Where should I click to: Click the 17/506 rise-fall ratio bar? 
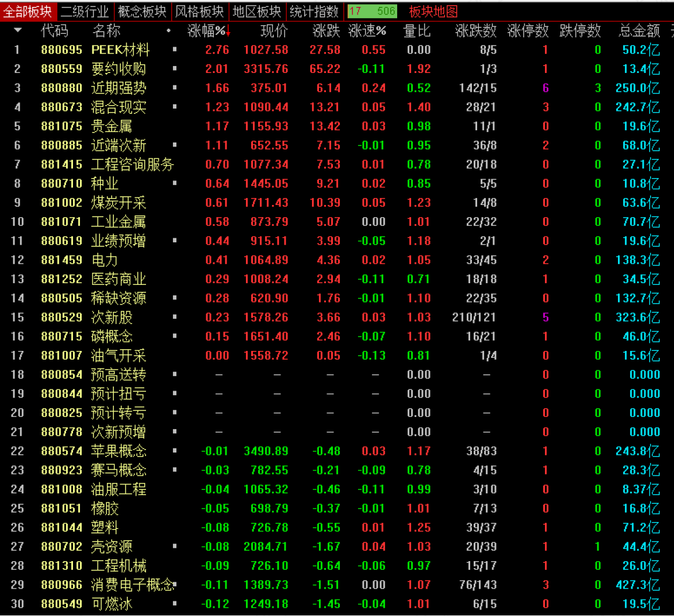[x=372, y=11]
